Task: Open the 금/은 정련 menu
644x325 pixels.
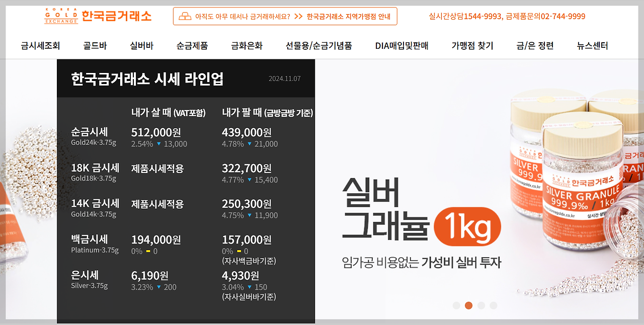Action: (535, 46)
